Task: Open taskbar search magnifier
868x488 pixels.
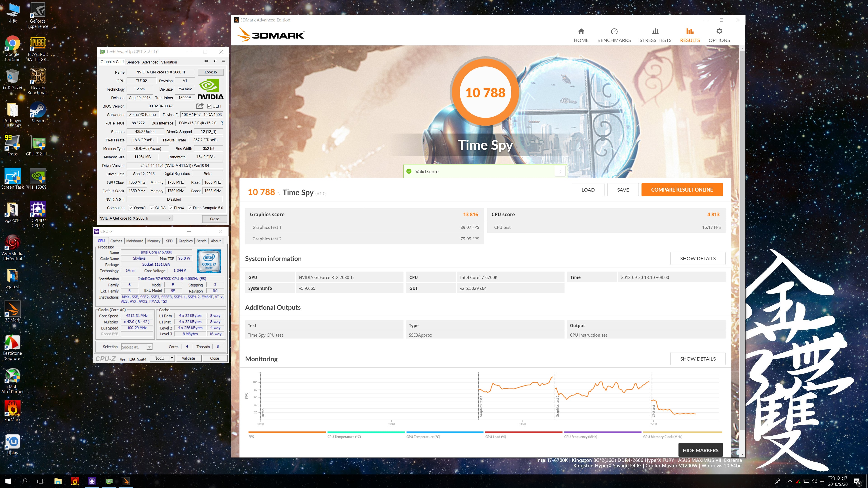Action: [24, 481]
